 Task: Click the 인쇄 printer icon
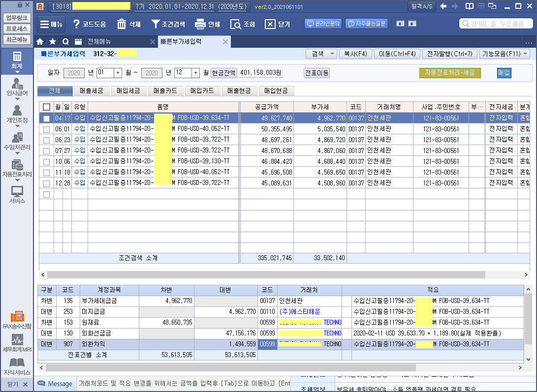pyautogui.click(x=200, y=24)
